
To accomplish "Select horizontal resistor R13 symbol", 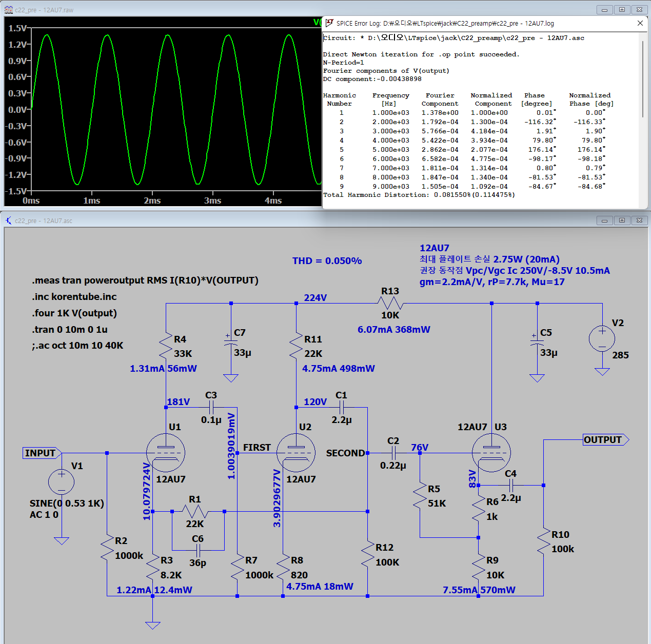I will pyautogui.click(x=390, y=304).
